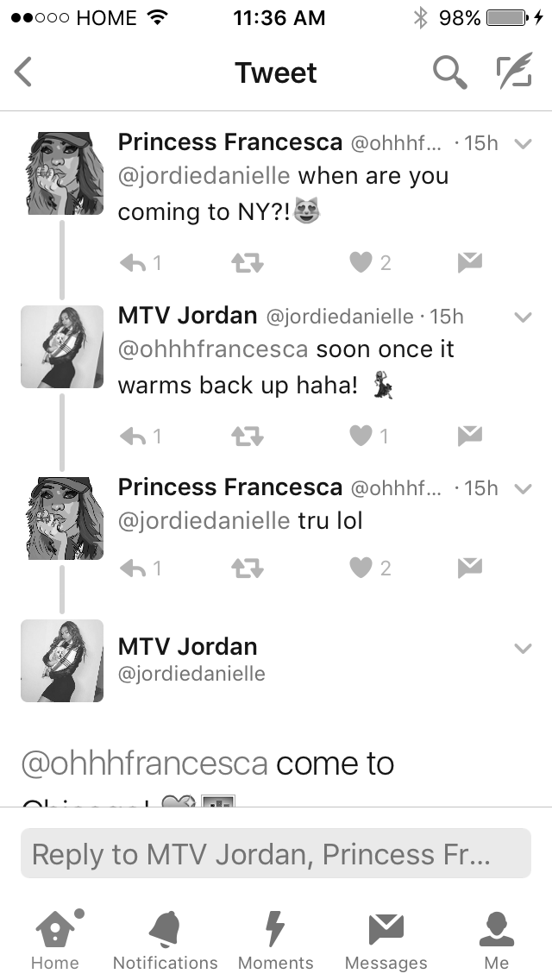Image resolution: width=552 pixels, height=980 pixels.
Task: Retweet MTV Jordan's "warms back up" tweet
Action: pyautogui.click(x=248, y=437)
